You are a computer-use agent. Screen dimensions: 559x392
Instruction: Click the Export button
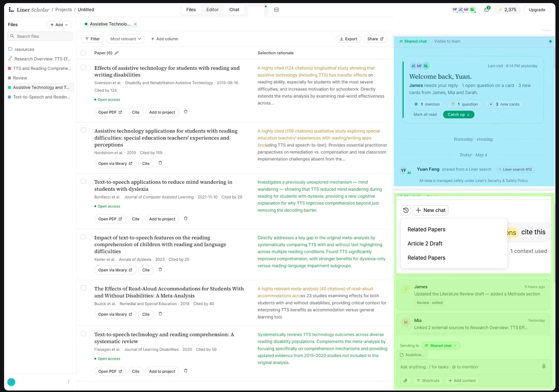349,39
